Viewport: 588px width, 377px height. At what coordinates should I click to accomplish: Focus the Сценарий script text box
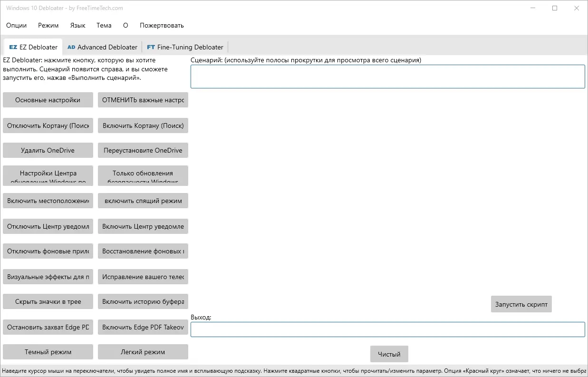(x=388, y=77)
